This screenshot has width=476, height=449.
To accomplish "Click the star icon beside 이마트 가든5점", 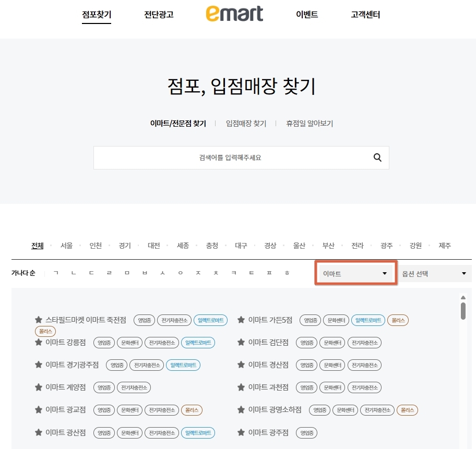I will click(240, 320).
